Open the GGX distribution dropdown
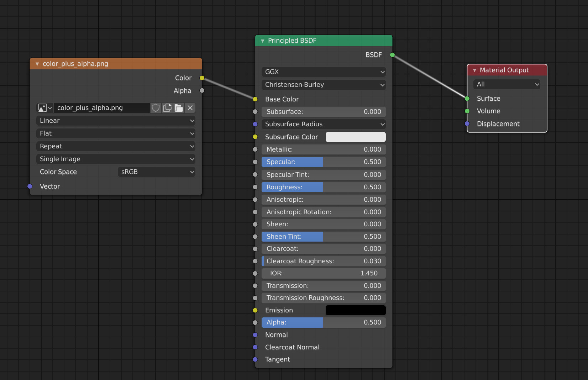The image size is (588, 380). point(323,72)
